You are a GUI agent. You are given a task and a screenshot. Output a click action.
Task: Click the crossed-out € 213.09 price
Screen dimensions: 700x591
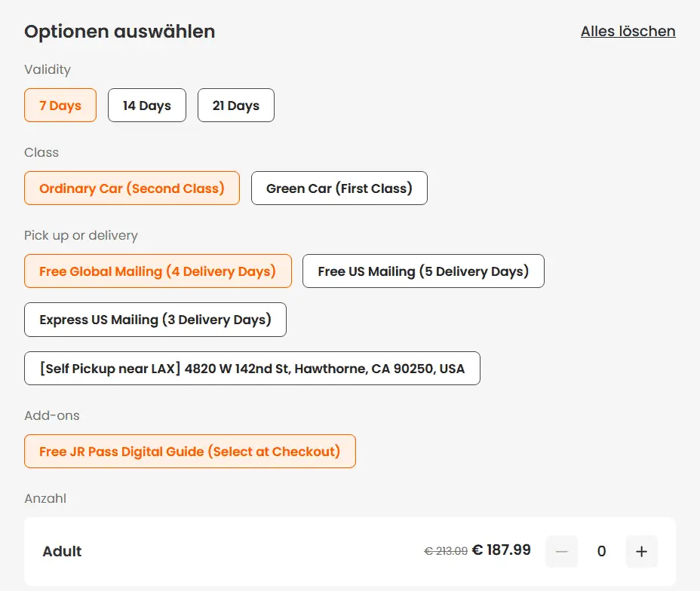[x=446, y=551]
